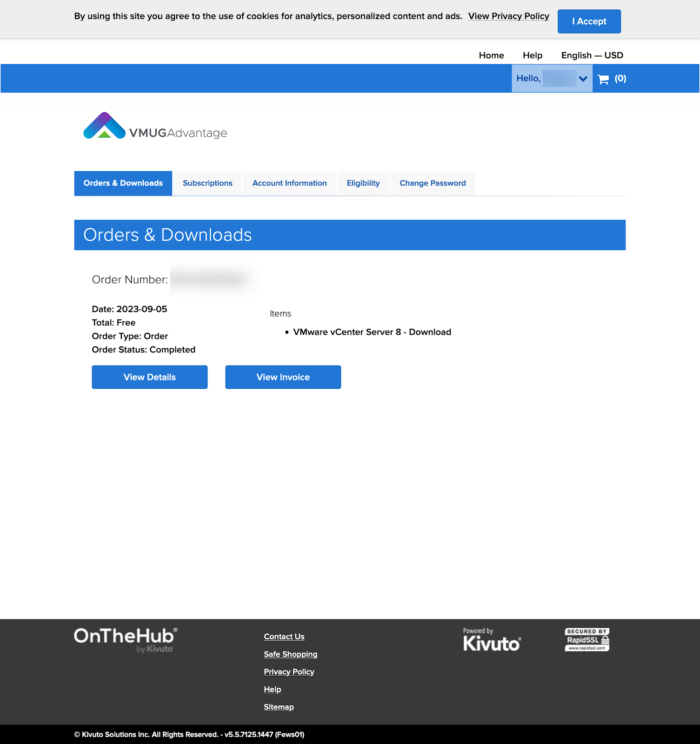The image size is (700, 744).
Task: Open the footer Privacy Policy link
Action: (x=289, y=672)
